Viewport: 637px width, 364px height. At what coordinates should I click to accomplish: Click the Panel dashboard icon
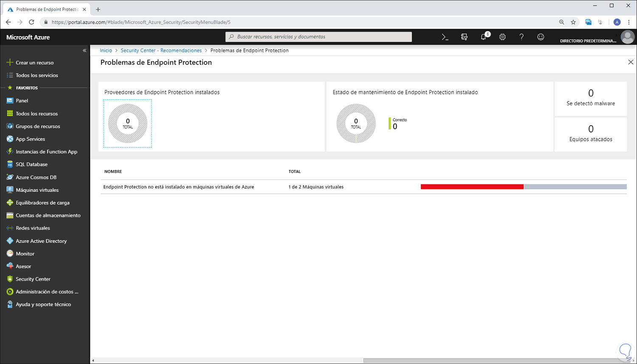[x=10, y=101]
